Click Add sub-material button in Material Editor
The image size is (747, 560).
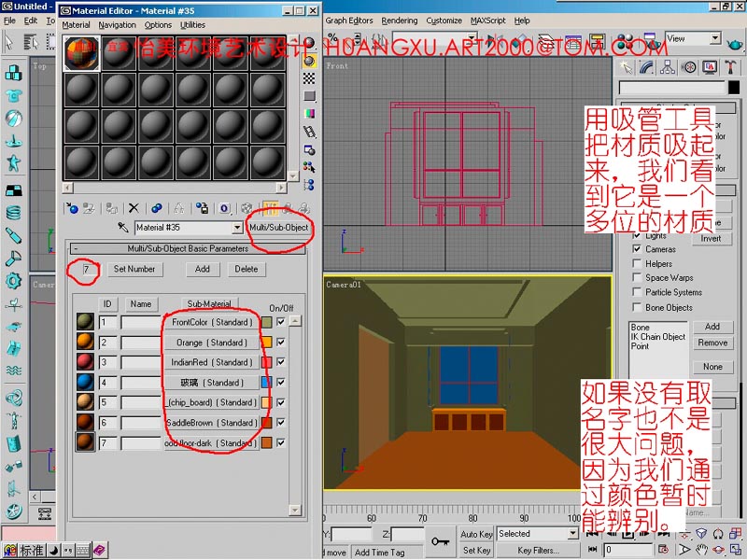click(x=203, y=269)
